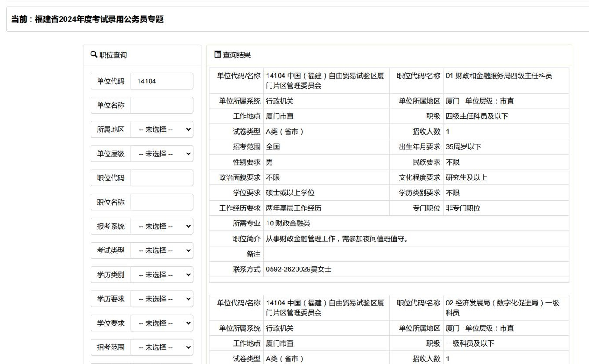
Task: Click the list icon beside 查询结果
Action: click(x=217, y=54)
